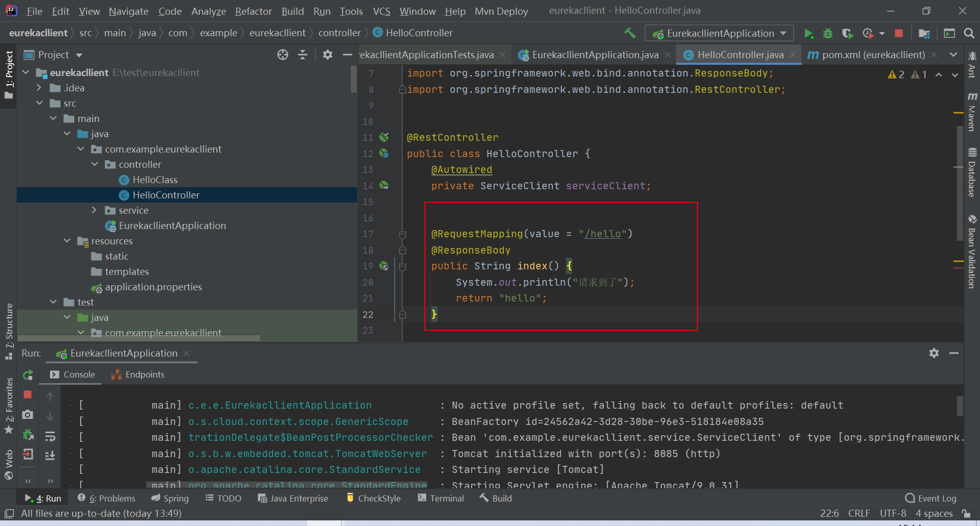Click the Build project hammer icon
Screen dimensions: 980x526
pyautogui.click(x=630, y=33)
